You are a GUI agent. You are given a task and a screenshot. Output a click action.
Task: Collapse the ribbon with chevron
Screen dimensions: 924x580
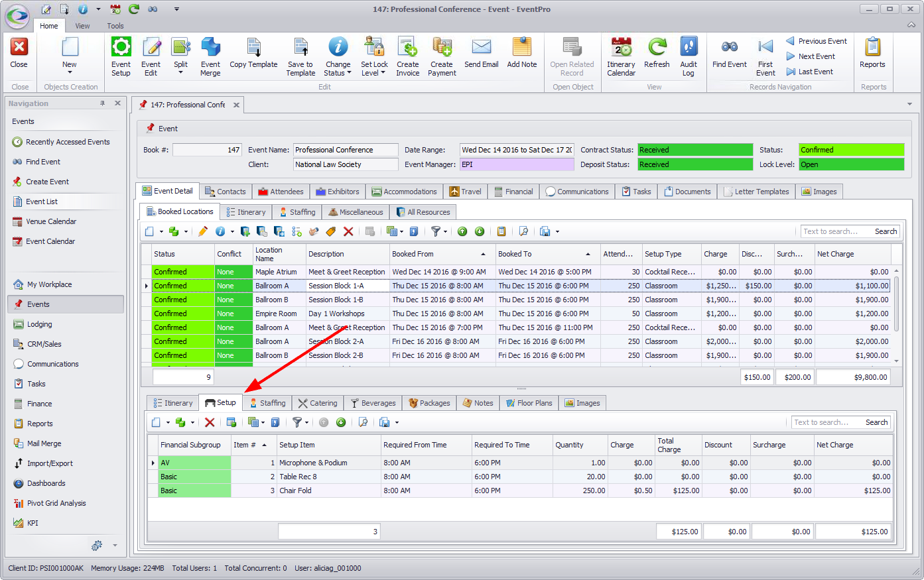pyautogui.click(x=911, y=25)
